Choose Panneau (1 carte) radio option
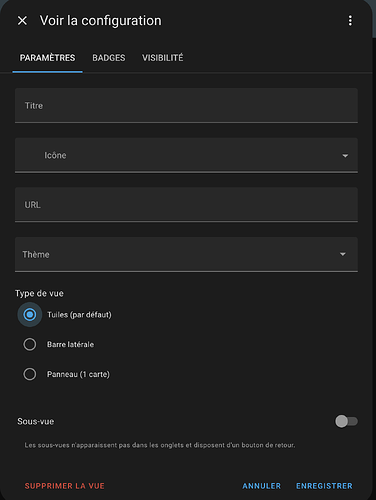 tap(30, 374)
